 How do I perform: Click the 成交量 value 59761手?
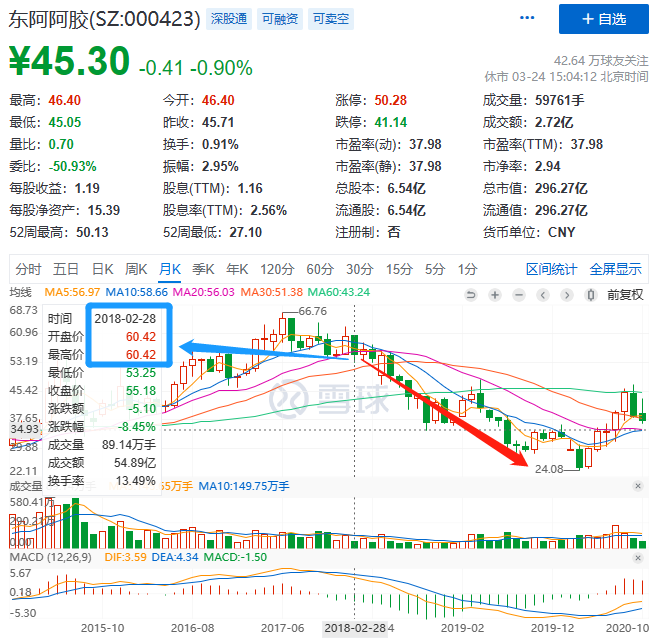pos(559,100)
